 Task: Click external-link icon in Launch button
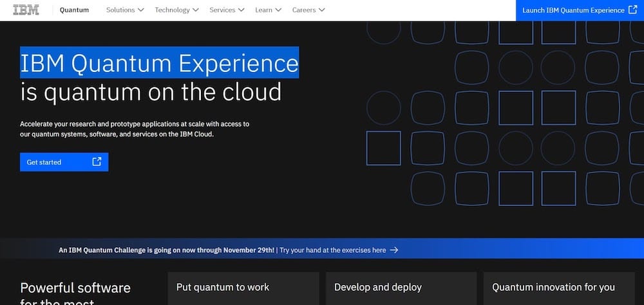[x=633, y=10]
